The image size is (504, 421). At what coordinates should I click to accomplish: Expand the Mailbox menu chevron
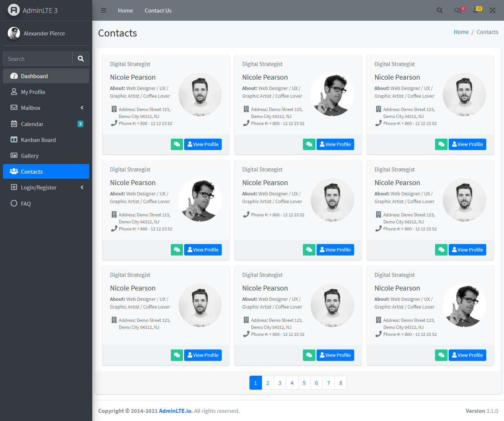click(x=82, y=108)
